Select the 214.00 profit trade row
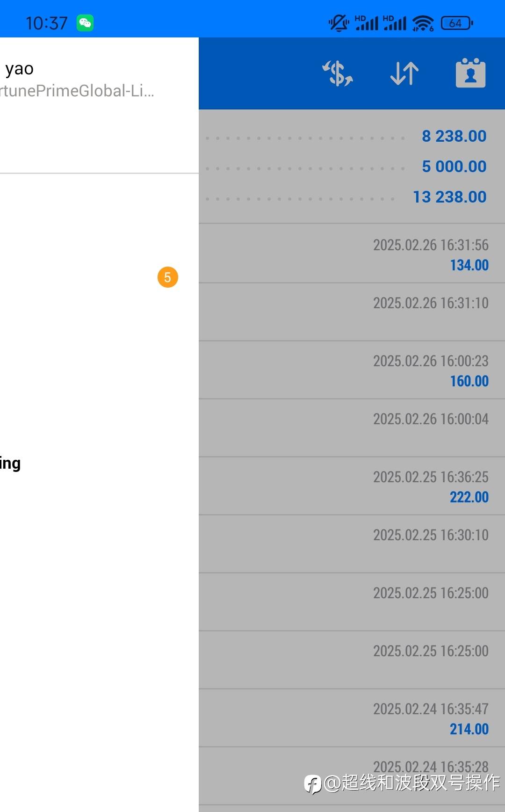The width and height of the screenshot is (505, 812). (x=352, y=718)
